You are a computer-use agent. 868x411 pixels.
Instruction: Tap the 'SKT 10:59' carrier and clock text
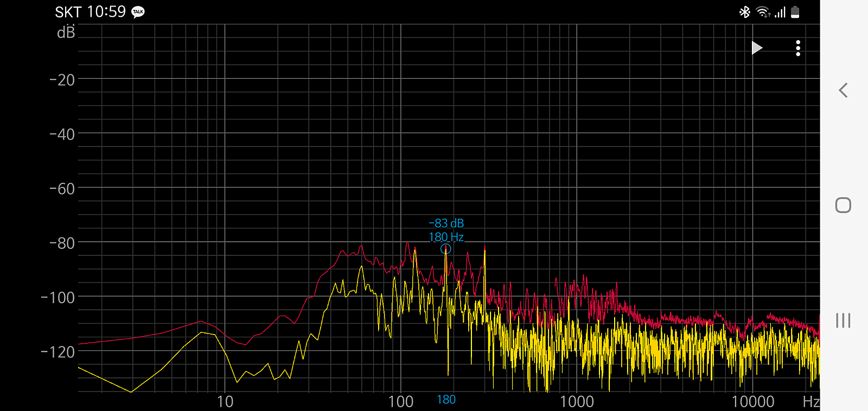pos(90,12)
